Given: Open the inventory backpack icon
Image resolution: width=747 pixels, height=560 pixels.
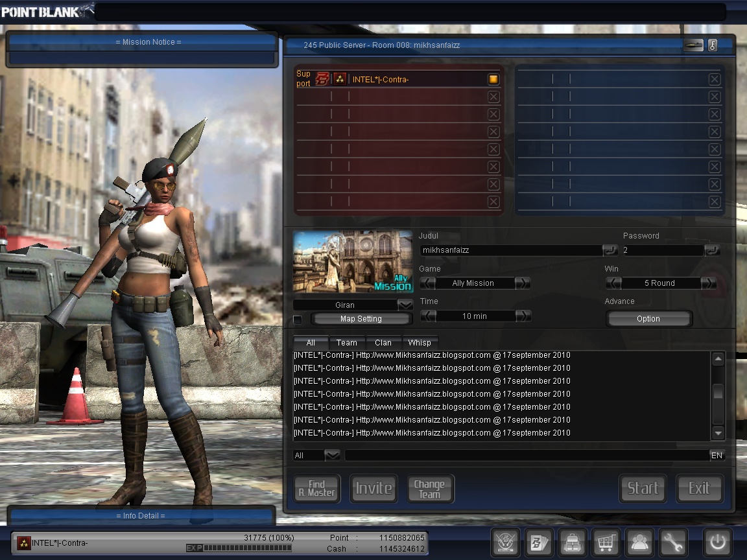Looking at the screenshot, I should (572, 542).
